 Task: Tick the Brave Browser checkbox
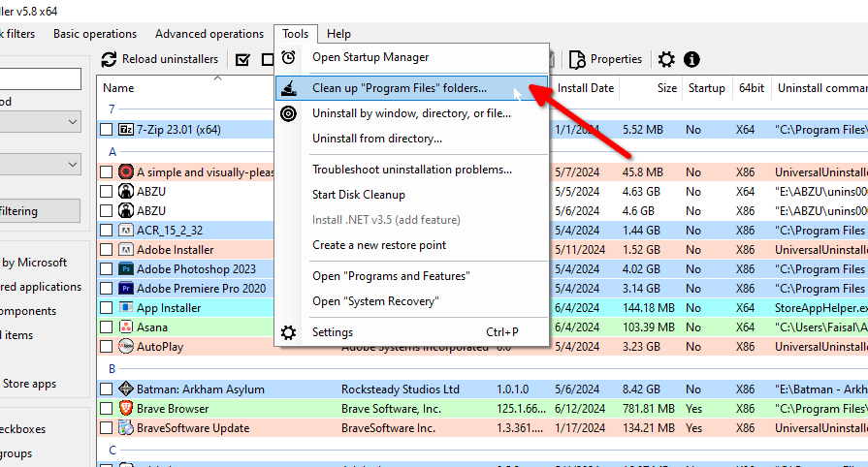[x=107, y=408]
